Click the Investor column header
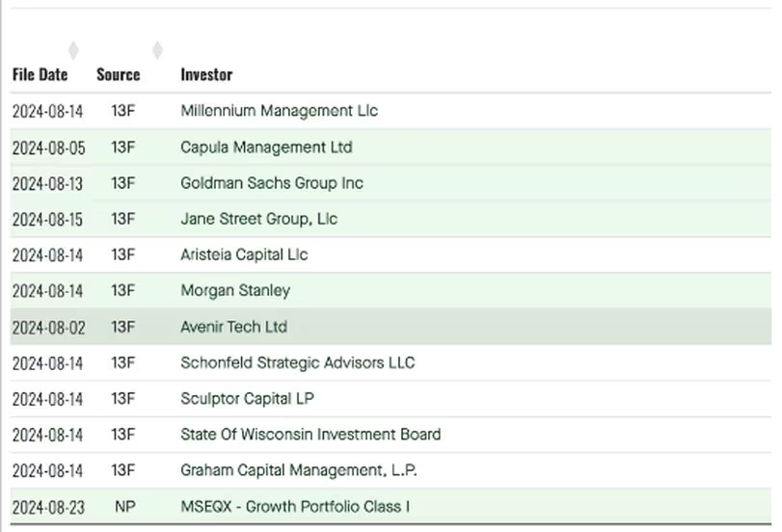 (206, 74)
